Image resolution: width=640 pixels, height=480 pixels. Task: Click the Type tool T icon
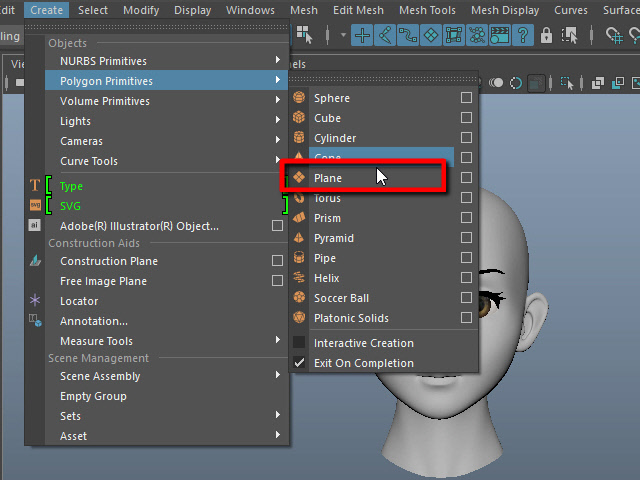(35, 186)
